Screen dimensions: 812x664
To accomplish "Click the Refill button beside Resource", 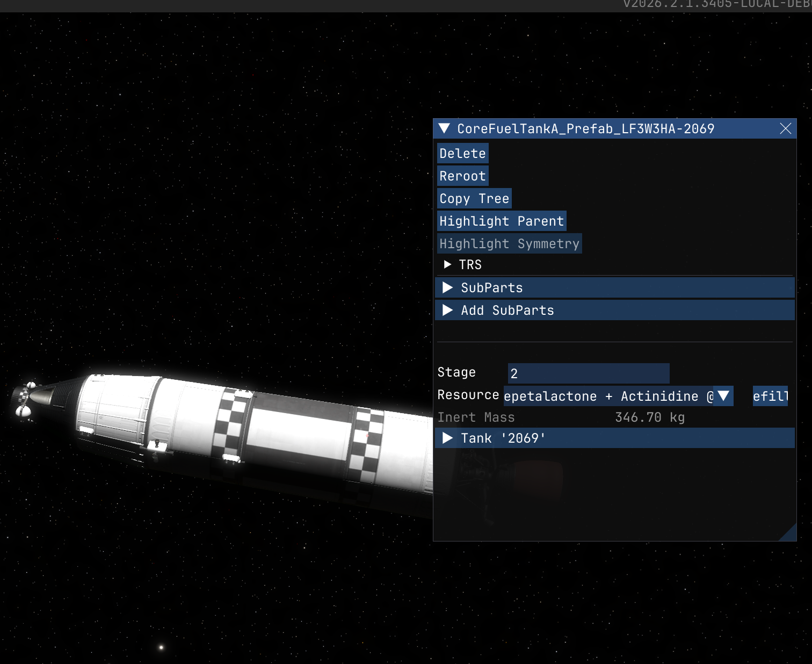I will 770,396.
